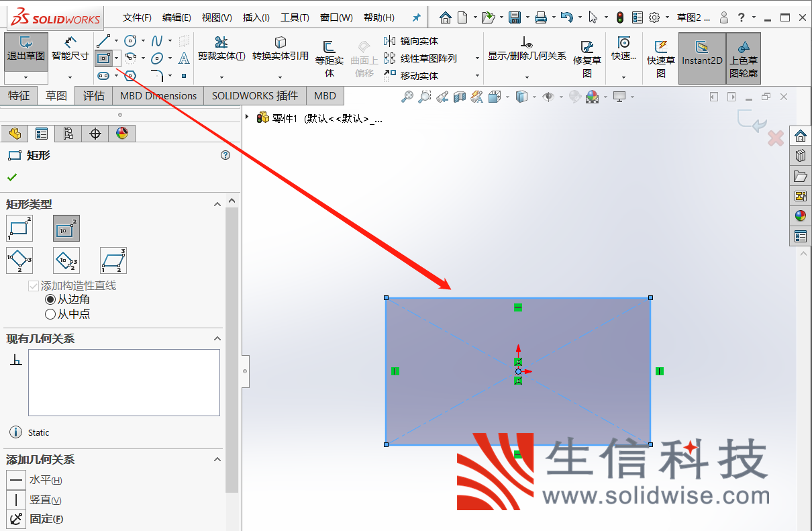Open the Smart Dimension dropdown arrow
The image size is (812, 531).
tap(70, 77)
